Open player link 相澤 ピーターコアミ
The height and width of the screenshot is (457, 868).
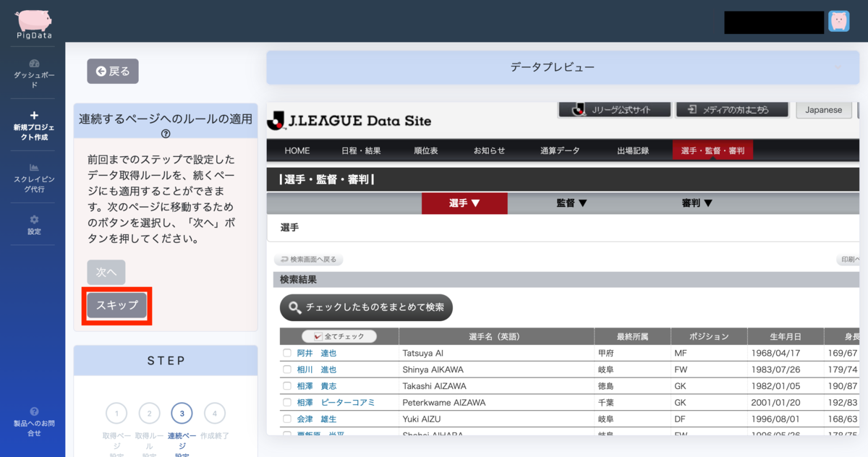(336, 402)
